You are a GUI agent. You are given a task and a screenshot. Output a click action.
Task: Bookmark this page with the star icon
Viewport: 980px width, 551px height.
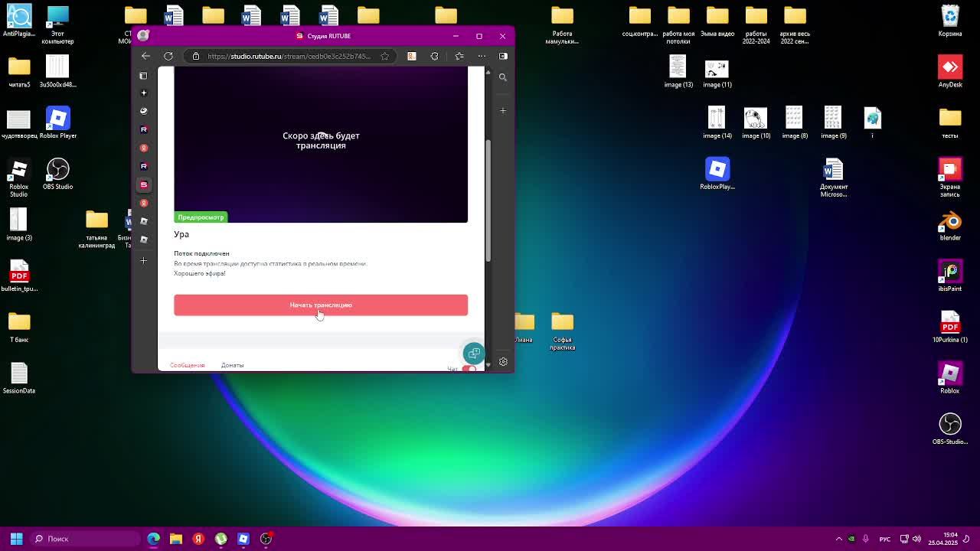pos(384,56)
